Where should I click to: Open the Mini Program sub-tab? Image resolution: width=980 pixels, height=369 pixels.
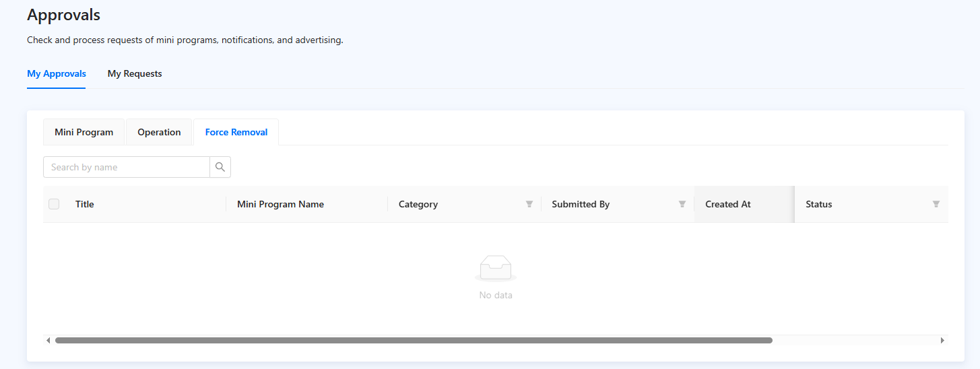click(x=84, y=132)
